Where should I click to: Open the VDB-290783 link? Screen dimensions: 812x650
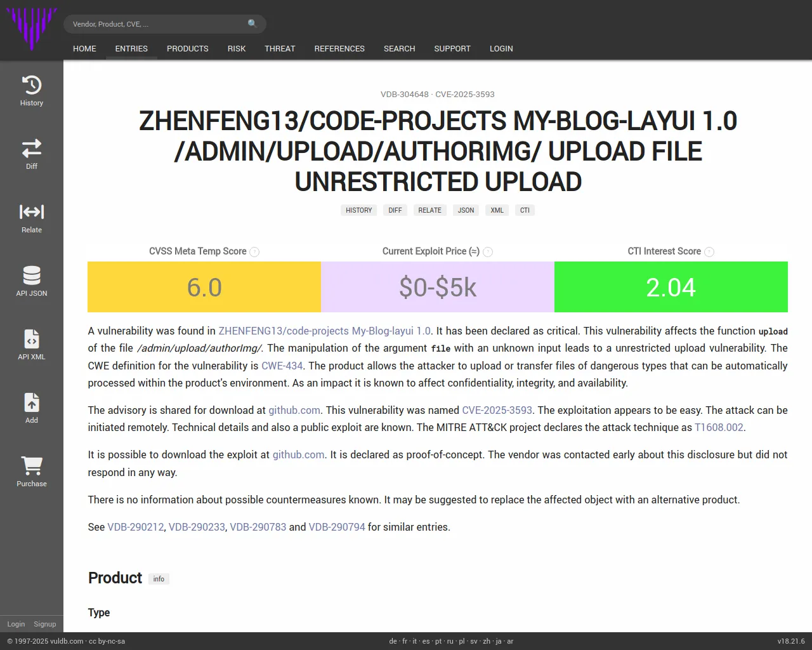point(258,527)
